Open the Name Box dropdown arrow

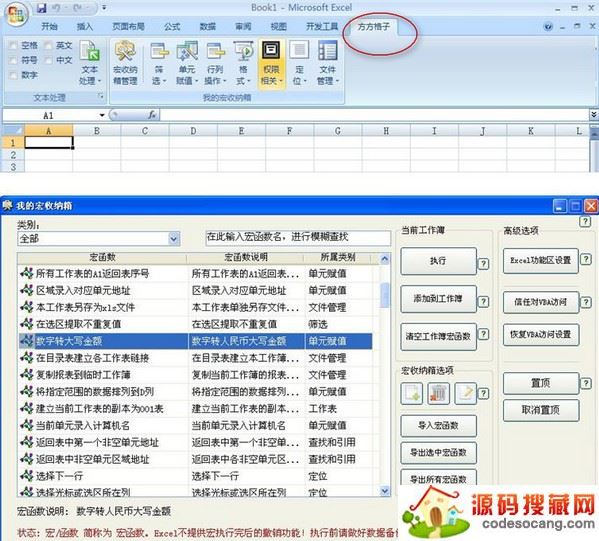(x=102, y=115)
